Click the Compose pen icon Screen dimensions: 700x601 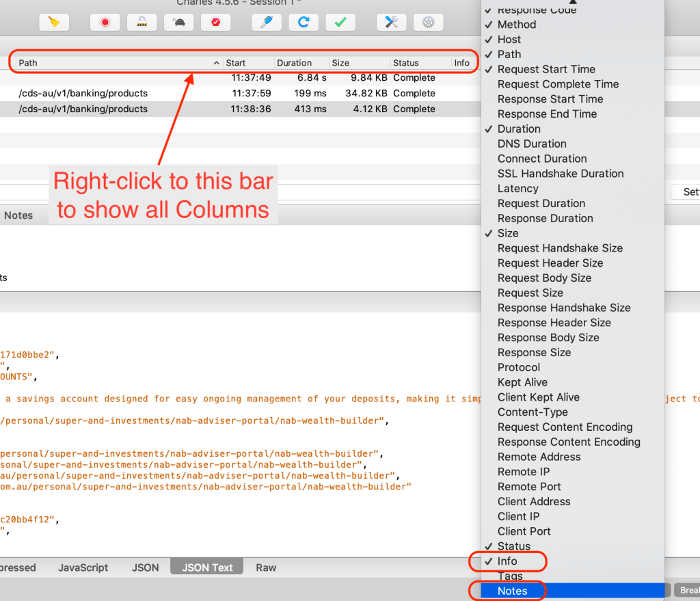tap(267, 22)
